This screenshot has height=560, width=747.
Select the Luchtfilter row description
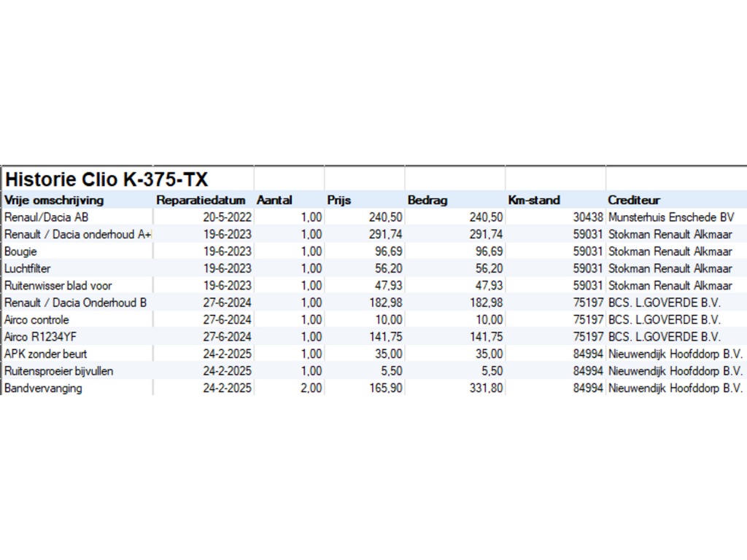[x=28, y=268]
